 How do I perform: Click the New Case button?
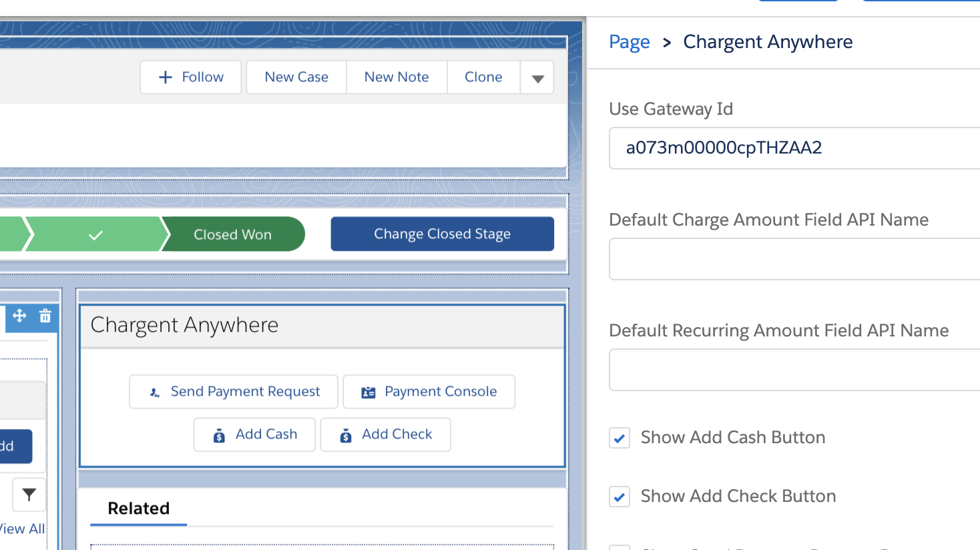(x=296, y=77)
